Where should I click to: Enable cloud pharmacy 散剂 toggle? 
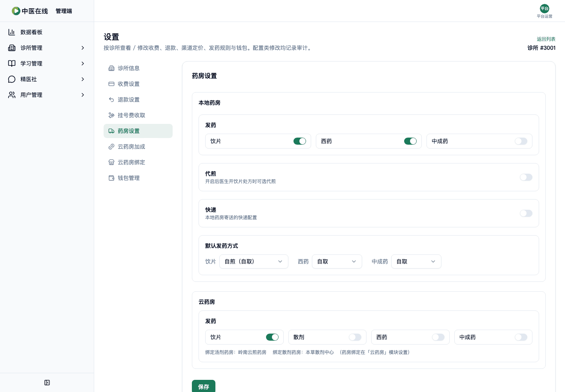point(355,337)
